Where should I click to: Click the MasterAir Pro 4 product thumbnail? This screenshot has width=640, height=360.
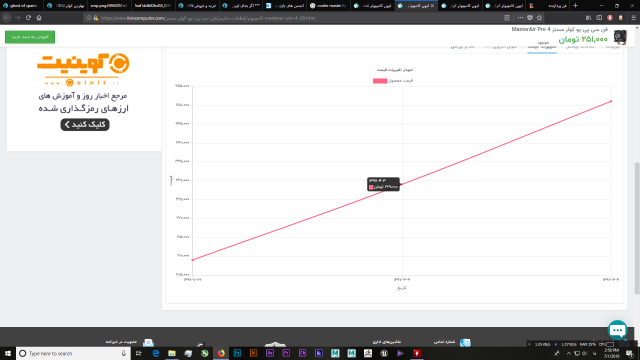[620, 37]
